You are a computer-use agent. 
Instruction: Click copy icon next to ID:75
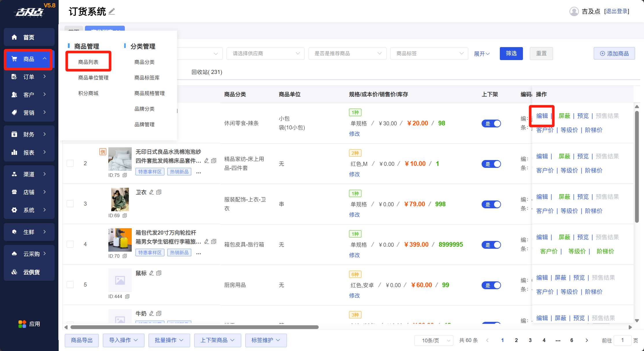click(125, 175)
